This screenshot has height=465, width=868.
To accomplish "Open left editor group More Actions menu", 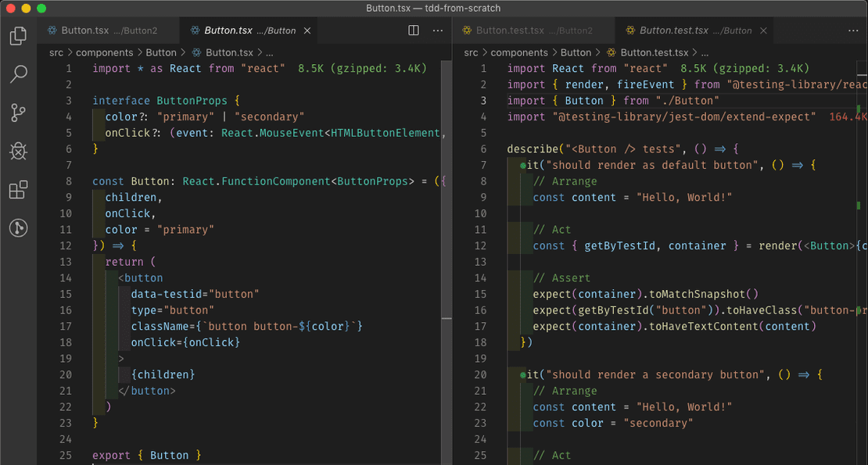I will [438, 30].
